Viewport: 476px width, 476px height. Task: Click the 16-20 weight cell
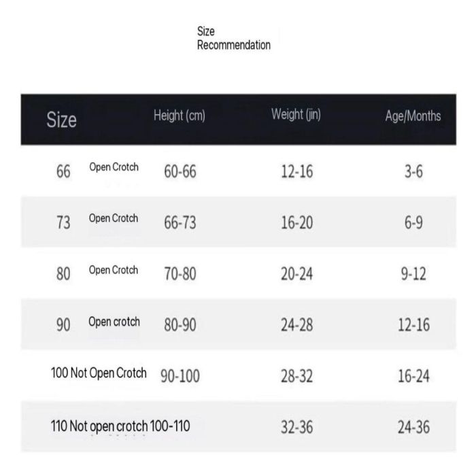tap(297, 222)
